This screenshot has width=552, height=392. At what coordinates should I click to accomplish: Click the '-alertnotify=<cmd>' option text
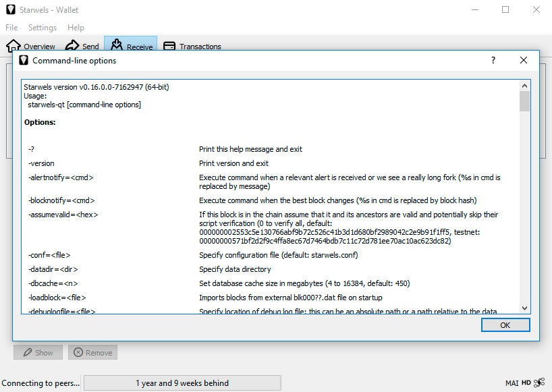coord(61,177)
